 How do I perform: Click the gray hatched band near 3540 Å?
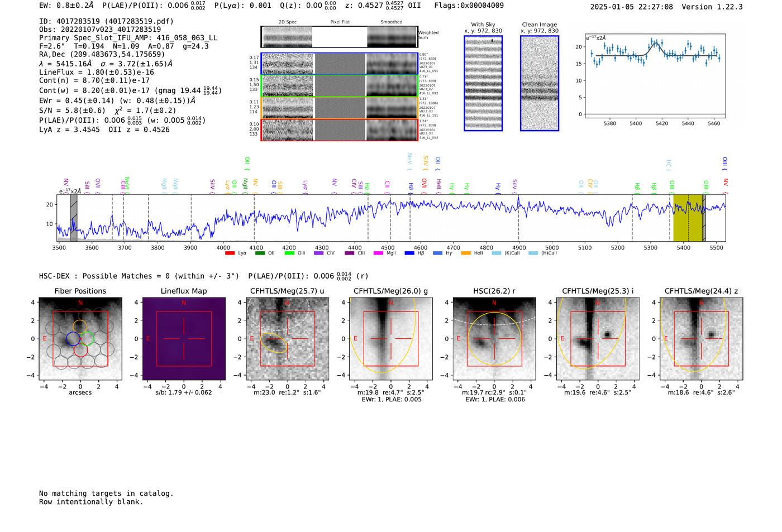[x=74, y=218]
